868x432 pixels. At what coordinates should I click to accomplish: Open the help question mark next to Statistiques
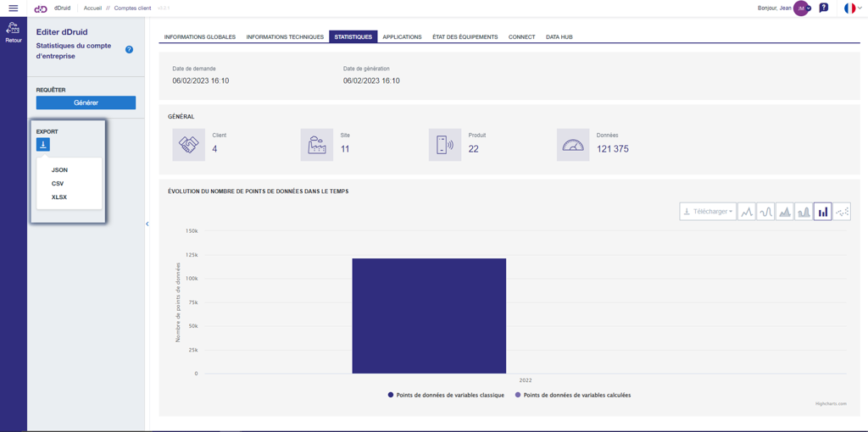[x=129, y=50]
